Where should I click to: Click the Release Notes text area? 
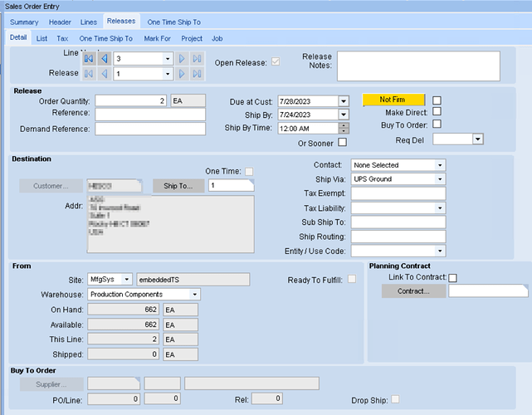click(418, 66)
